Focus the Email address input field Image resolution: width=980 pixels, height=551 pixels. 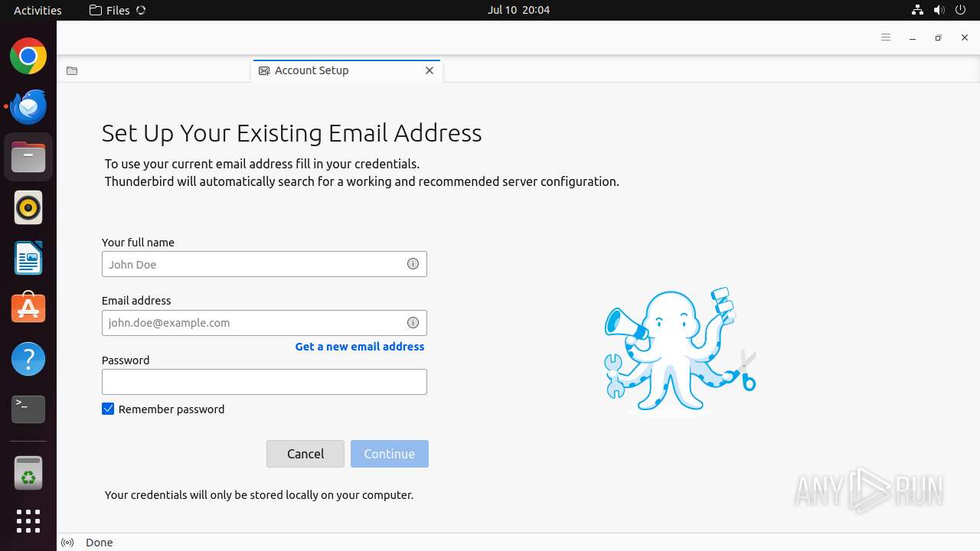[x=264, y=323]
